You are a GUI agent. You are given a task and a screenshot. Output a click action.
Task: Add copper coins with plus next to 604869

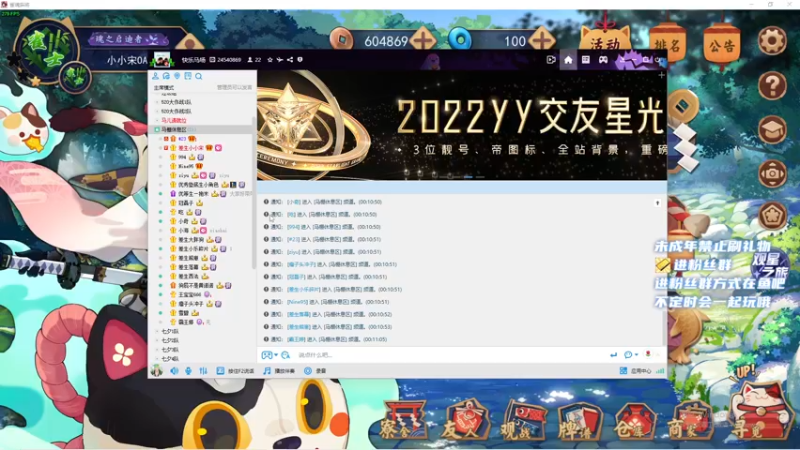click(424, 40)
